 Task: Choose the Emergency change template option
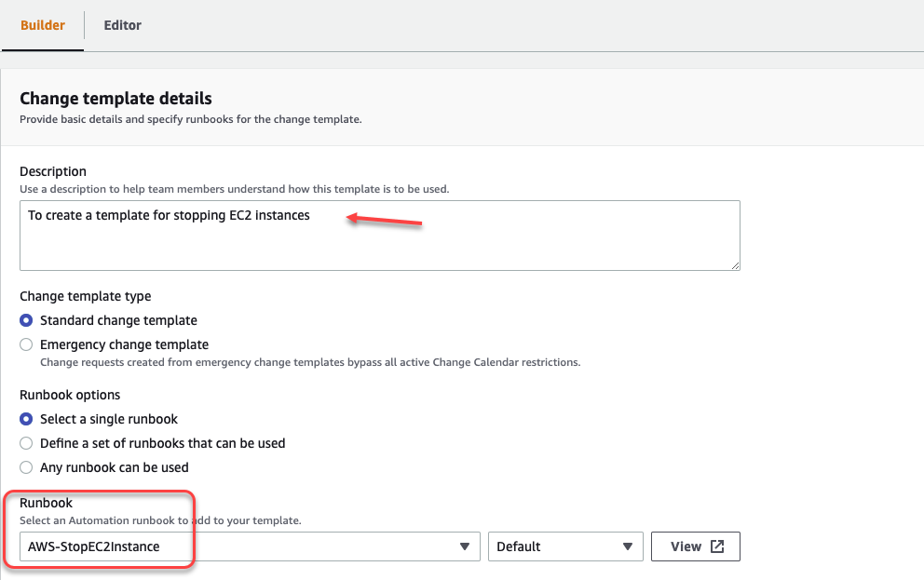pyautogui.click(x=26, y=344)
